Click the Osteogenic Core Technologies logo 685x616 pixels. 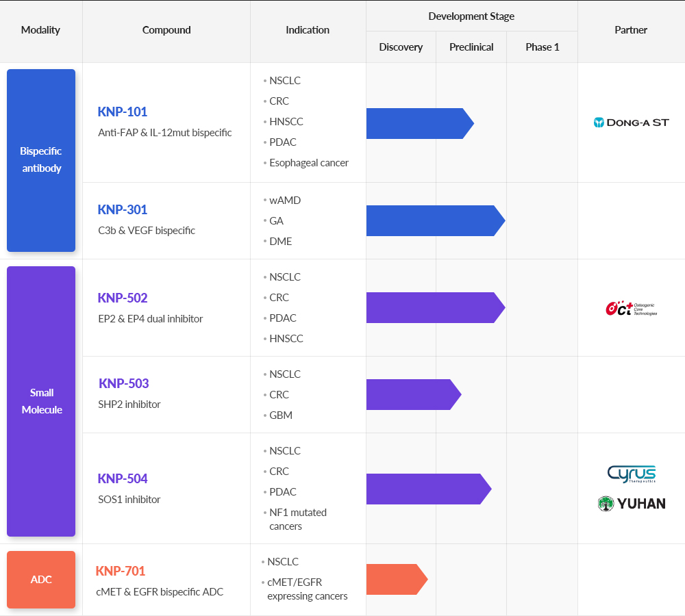click(x=631, y=309)
